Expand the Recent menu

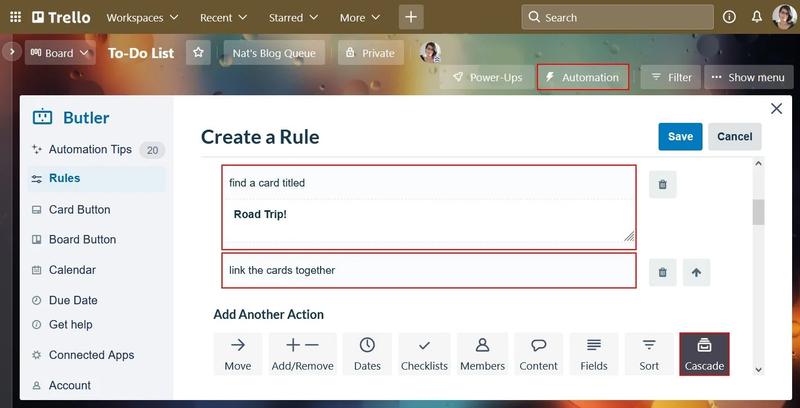pyautogui.click(x=223, y=17)
